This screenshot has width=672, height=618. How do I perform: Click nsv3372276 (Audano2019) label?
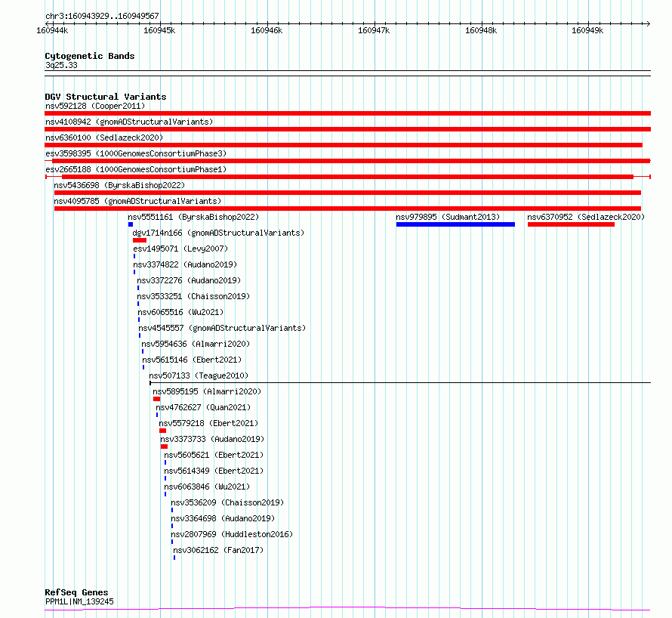(189, 280)
